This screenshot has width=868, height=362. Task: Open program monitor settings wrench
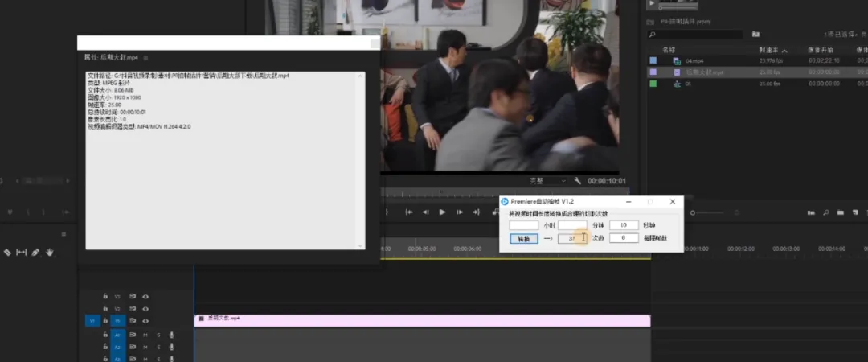coord(577,181)
